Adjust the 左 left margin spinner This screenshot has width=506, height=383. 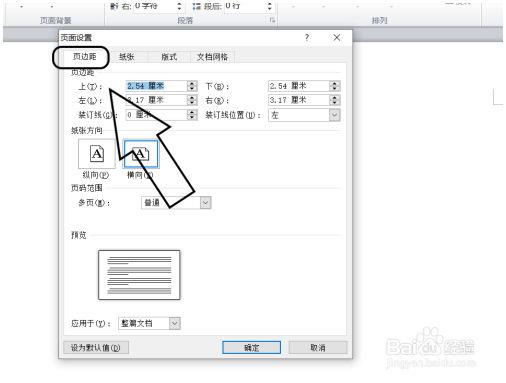pos(192,100)
